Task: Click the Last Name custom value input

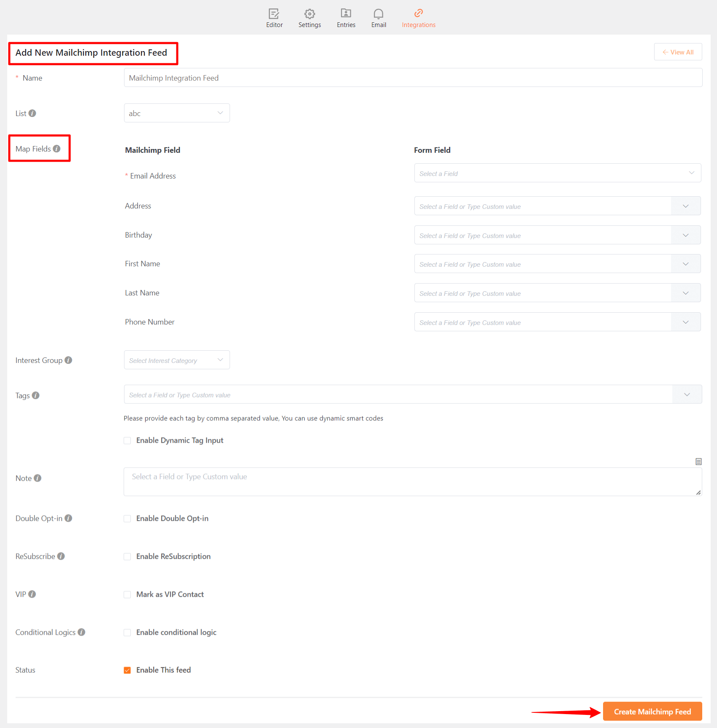Action: 543,293
